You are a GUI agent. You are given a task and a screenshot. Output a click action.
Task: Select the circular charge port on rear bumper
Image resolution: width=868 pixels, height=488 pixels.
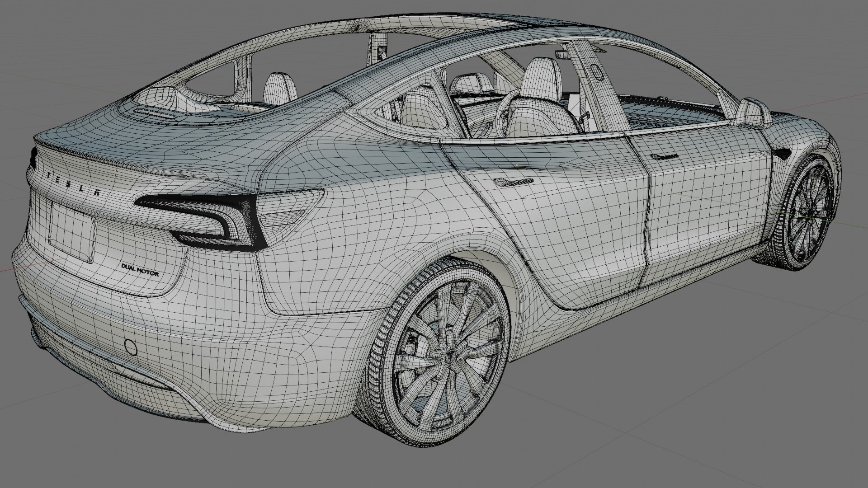pos(131,347)
